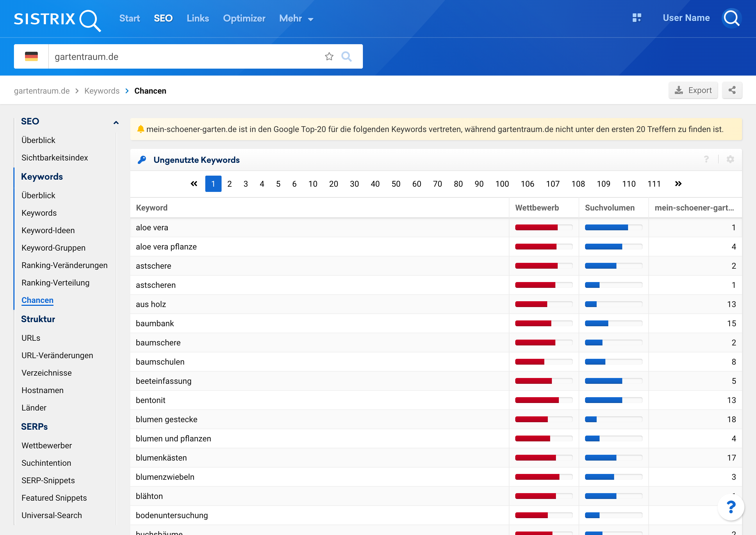756x535 pixels.
Task: Open the settings gear in Ungenutzte Keywords
Action: tap(730, 159)
